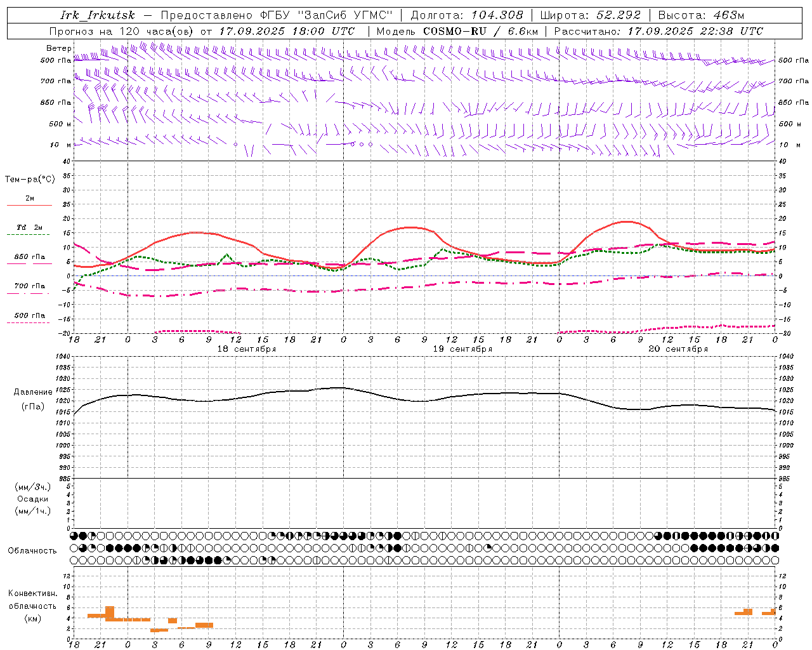The image size is (812, 650).
Task: Click the (мм/3ч.) precipitation unit label
Action: (33, 487)
